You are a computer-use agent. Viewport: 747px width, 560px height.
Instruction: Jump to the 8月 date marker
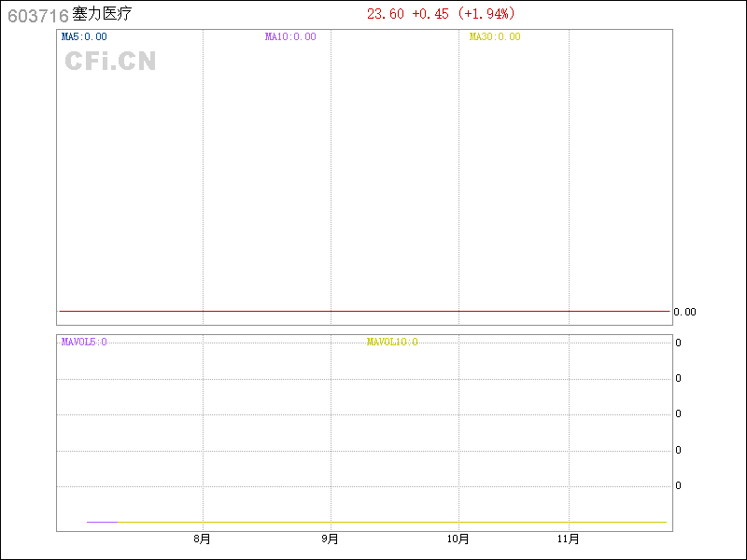[x=203, y=539]
